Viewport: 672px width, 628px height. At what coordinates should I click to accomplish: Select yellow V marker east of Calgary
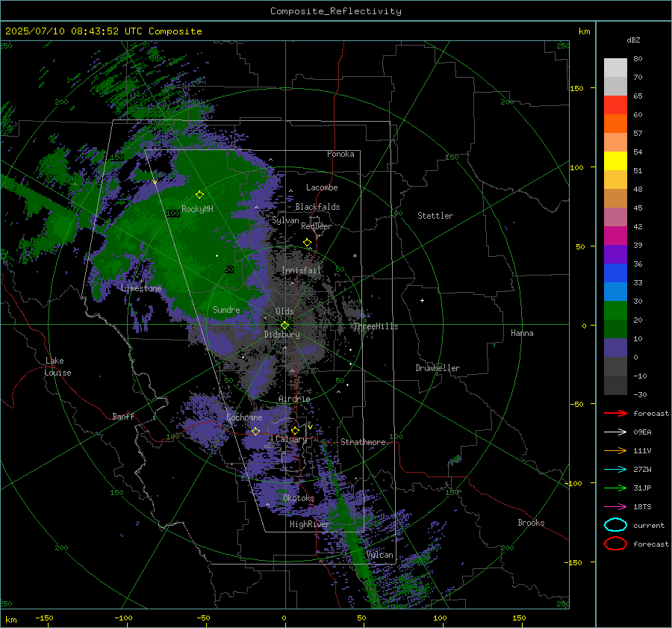click(310, 427)
